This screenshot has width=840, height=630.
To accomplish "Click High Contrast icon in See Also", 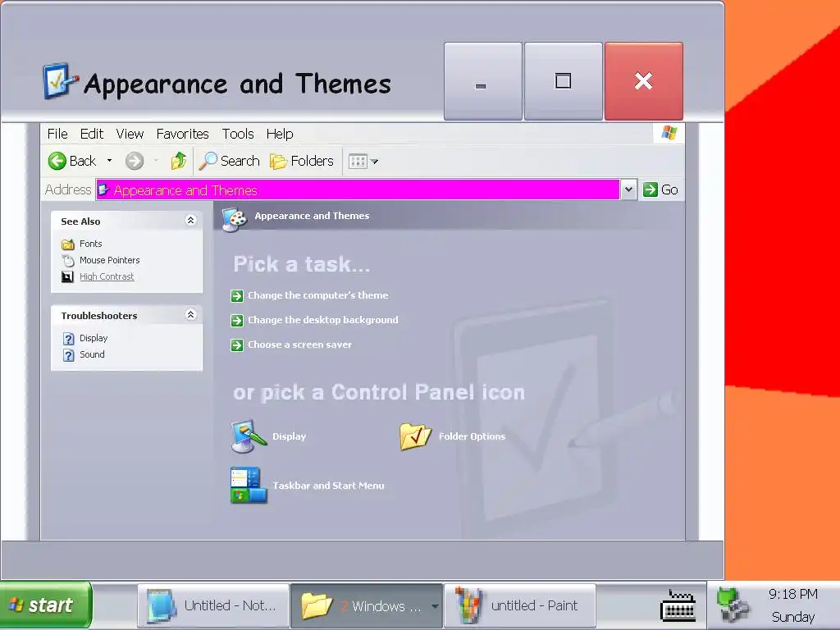I will 67,277.
